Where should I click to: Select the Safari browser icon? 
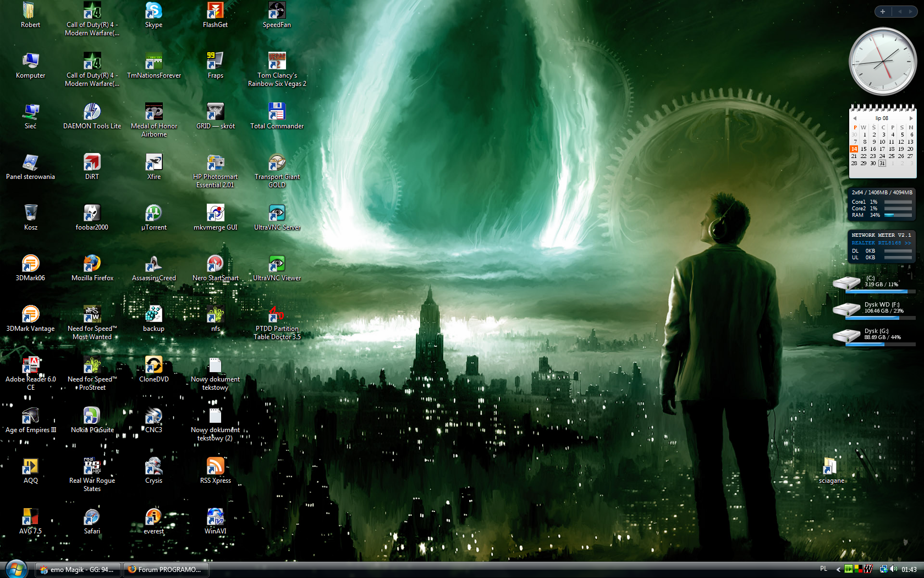click(x=92, y=522)
